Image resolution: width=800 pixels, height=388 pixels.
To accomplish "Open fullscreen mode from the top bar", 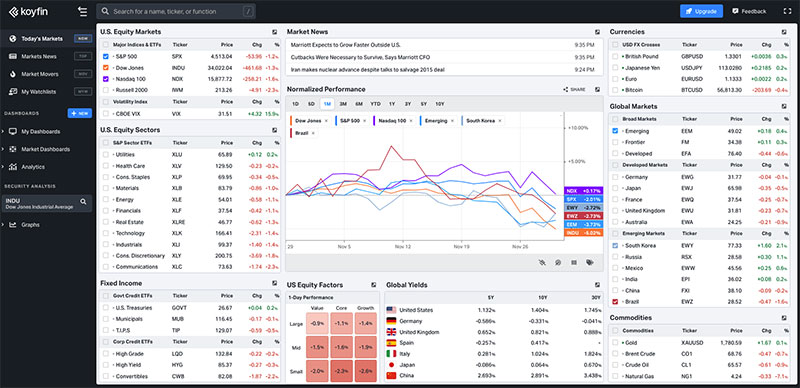I will click(x=786, y=11).
